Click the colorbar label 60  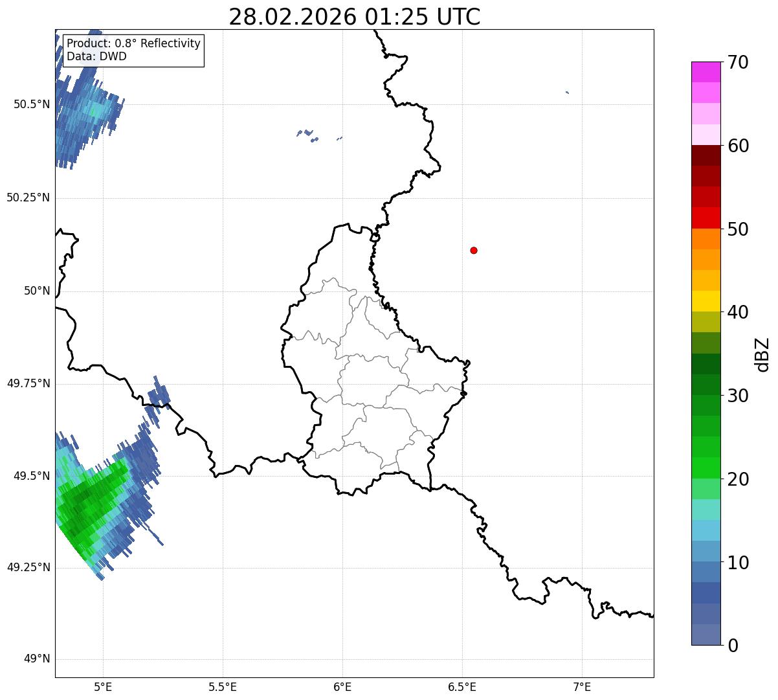click(738, 146)
